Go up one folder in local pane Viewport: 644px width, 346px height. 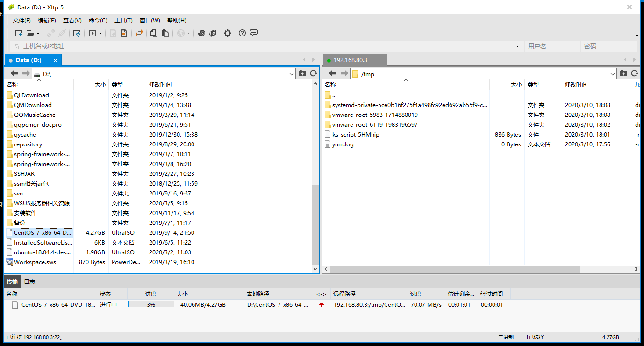[x=302, y=73]
